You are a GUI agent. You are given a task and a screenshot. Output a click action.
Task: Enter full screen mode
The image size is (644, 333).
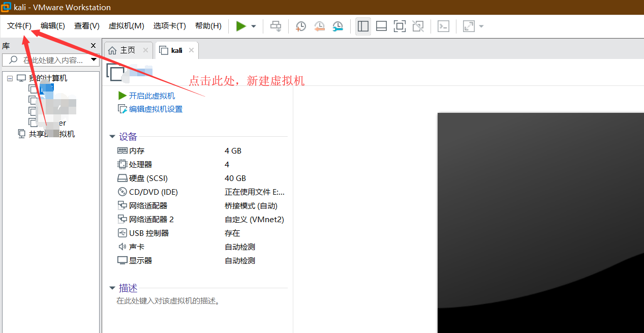click(x=400, y=26)
